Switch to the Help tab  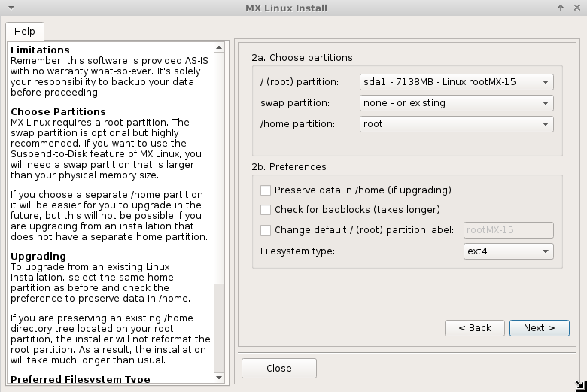[x=25, y=32]
